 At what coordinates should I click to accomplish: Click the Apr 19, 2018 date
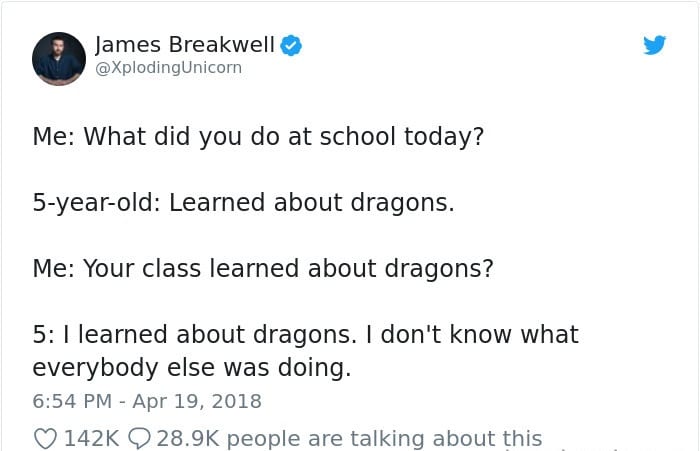[x=197, y=401]
